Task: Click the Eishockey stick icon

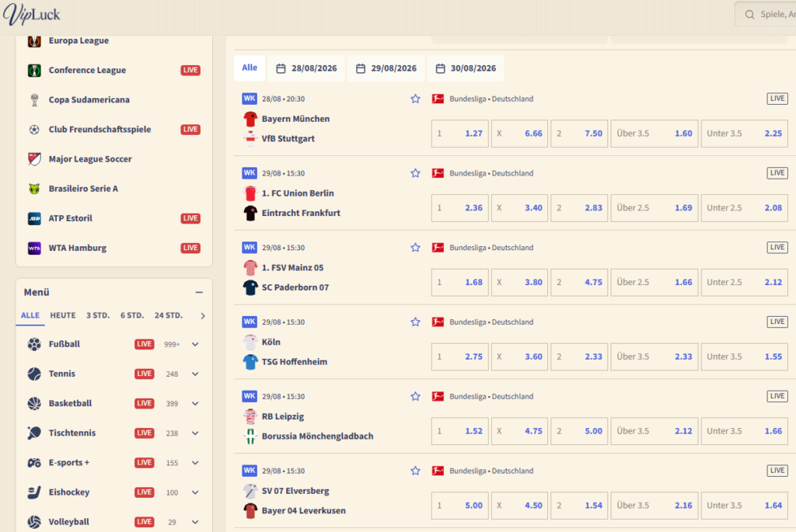Action: (34, 492)
